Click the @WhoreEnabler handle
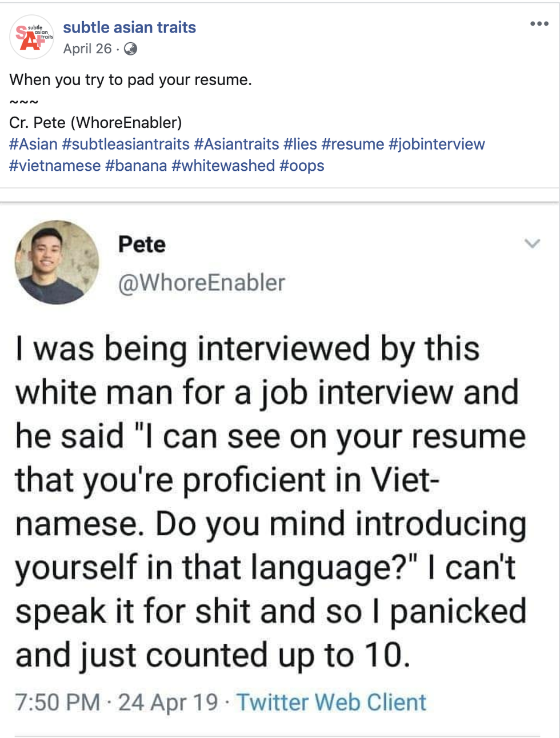Viewport: 560px width, 738px height. (x=201, y=282)
